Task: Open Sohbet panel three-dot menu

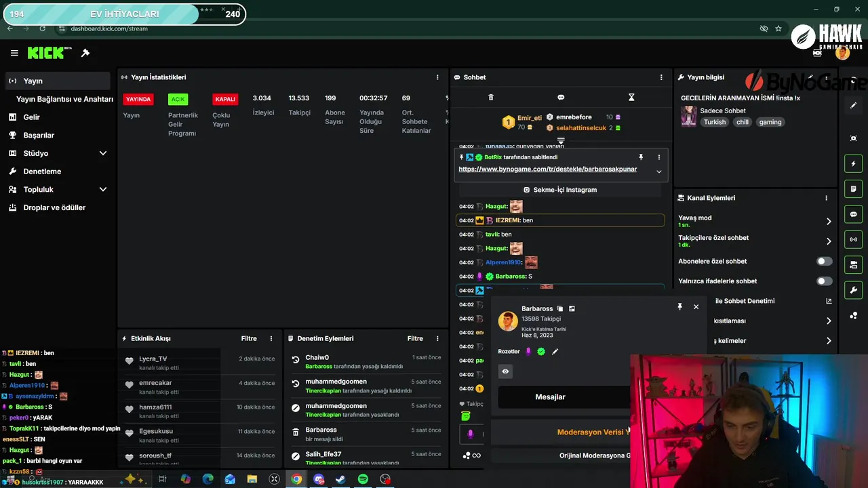Action: tap(661, 77)
